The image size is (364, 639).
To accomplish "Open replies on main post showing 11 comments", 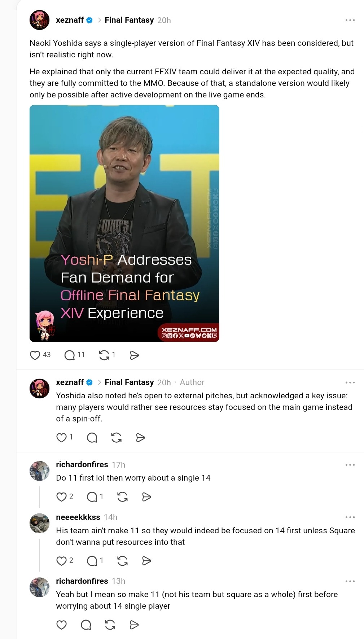I will coord(69,355).
